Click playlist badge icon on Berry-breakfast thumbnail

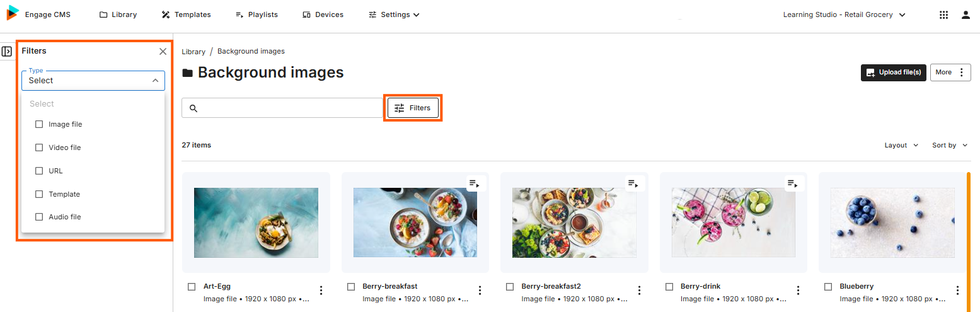(474, 183)
